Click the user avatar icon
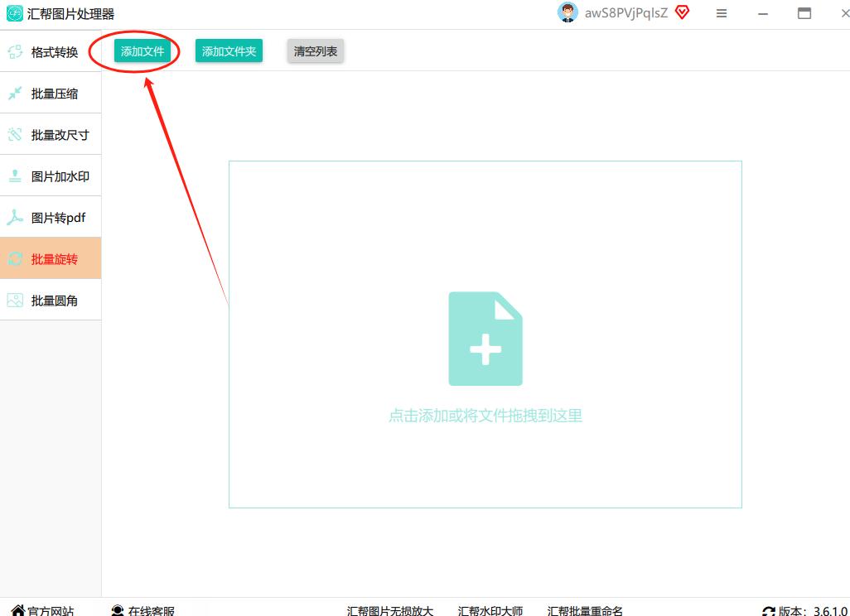The height and width of the screenshot is (616, 850). click(567, 12)
